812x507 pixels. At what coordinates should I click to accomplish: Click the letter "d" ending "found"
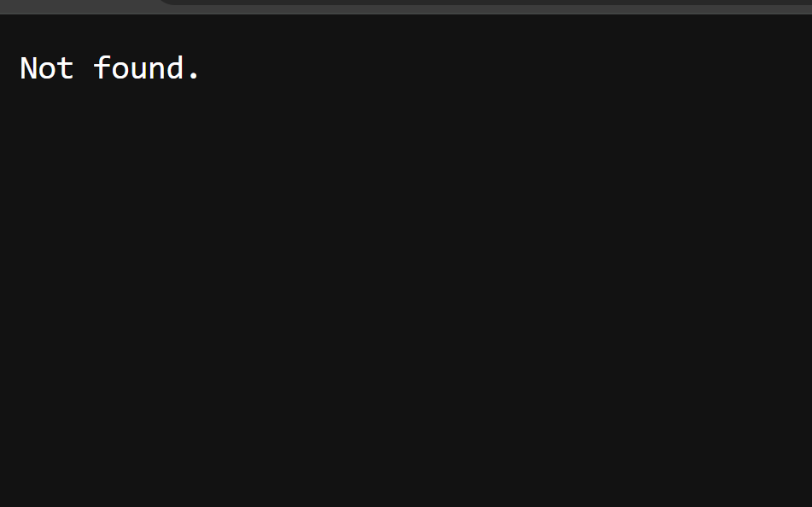tap(175, 67)
